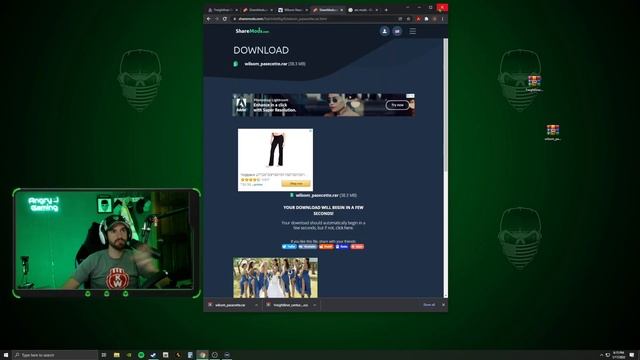The width and height of the screenshot is (640, 360).
Task: Go to the ShareMods home logo
Action: (x=252, y=31)
